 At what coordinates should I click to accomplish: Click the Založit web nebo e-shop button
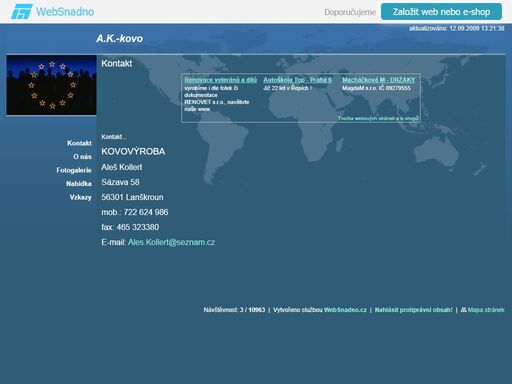click(441, 12)
